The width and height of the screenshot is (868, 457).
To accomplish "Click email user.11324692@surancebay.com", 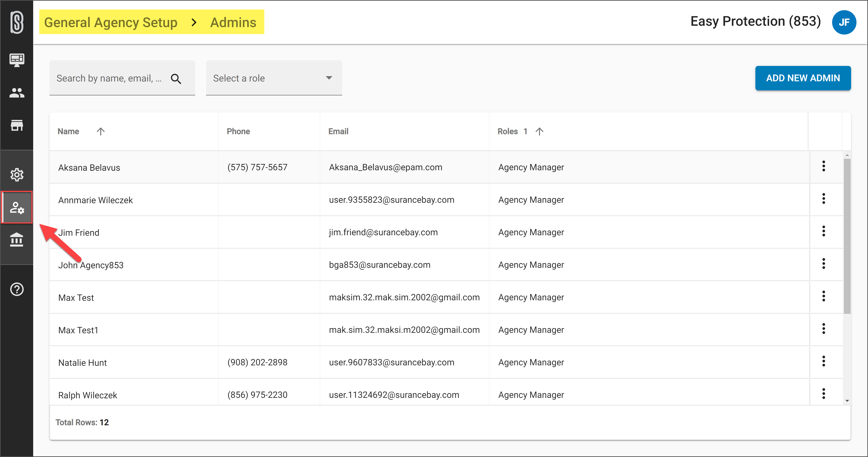I will pyautogui.click(x=394, y=395).
